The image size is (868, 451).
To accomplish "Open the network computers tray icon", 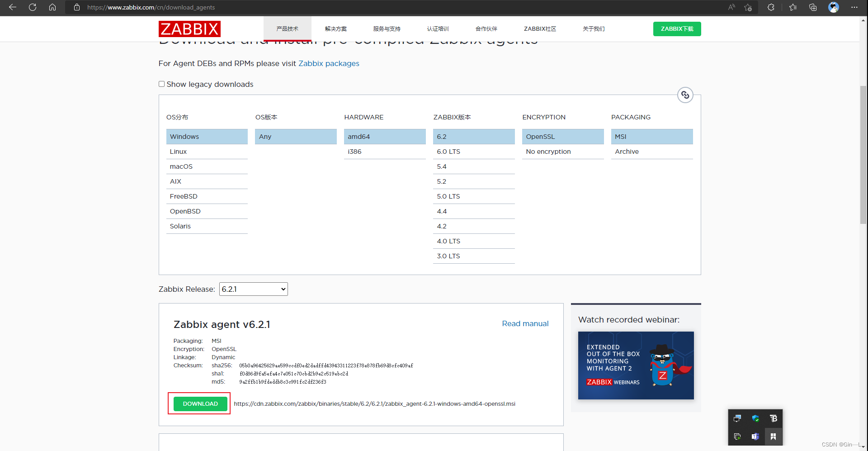I will [737, 418].
